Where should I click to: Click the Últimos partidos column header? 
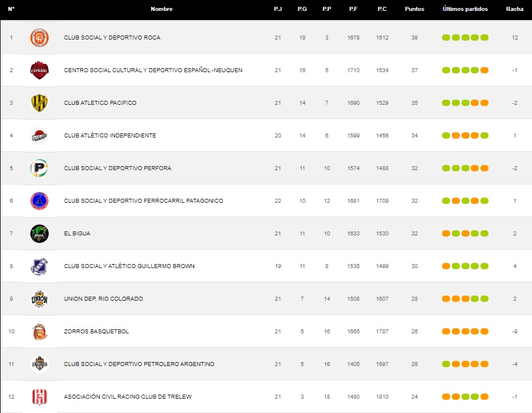[x=465, y=9]
